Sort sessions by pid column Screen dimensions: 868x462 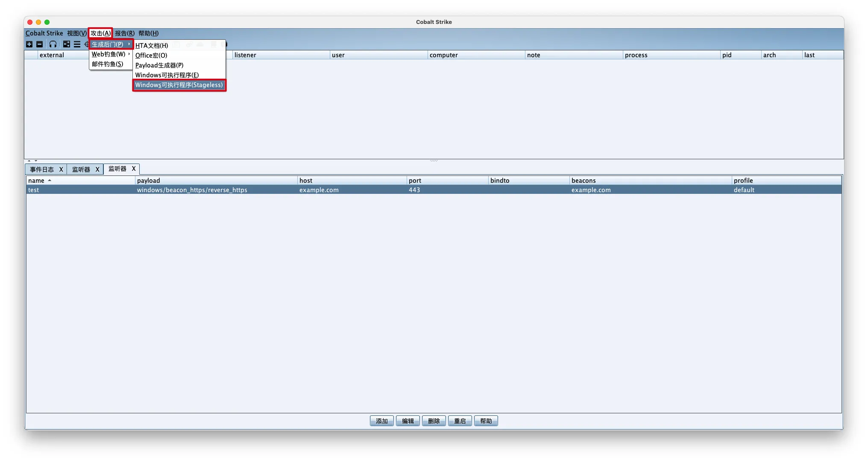[741, 55]
